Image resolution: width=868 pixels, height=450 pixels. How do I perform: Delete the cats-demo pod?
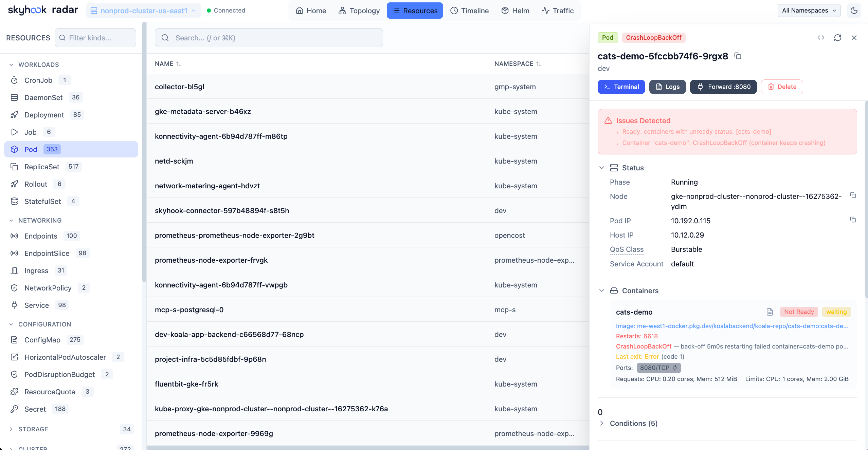click(782, 87)
